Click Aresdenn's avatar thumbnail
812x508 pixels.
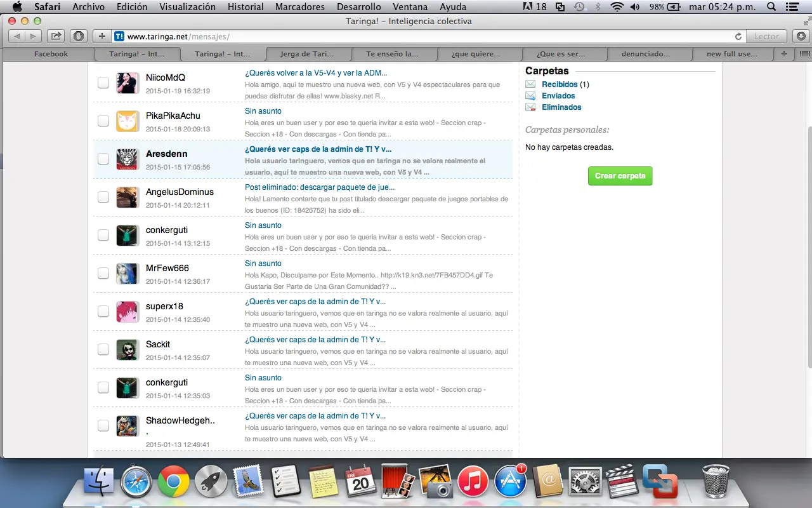128,159
